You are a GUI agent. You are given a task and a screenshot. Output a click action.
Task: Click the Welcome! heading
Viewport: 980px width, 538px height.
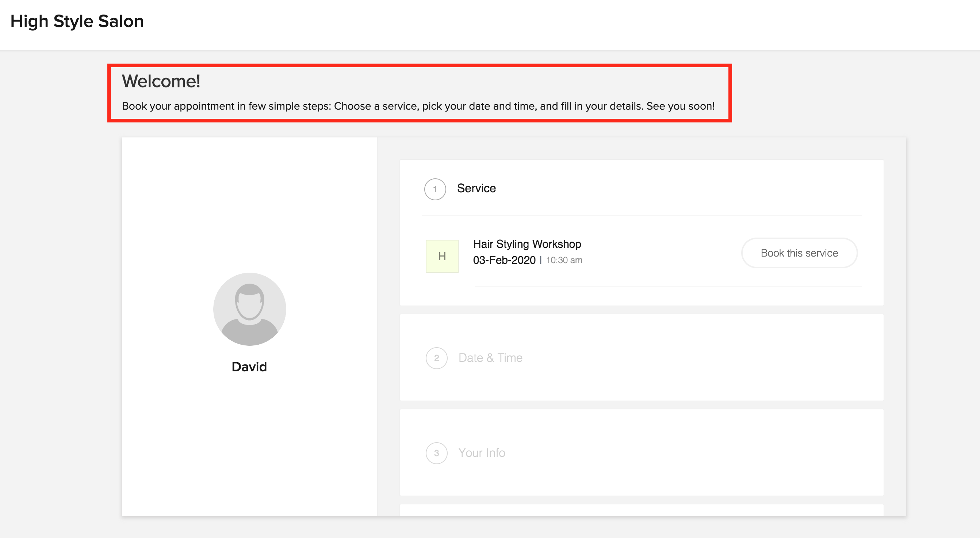tap(161, 81)
